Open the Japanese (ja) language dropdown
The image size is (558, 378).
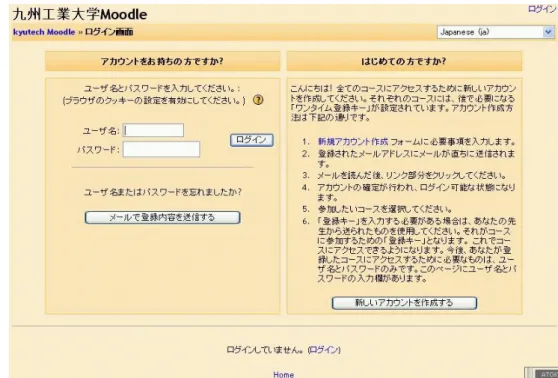pyautogui.click(x=495, y=32)
